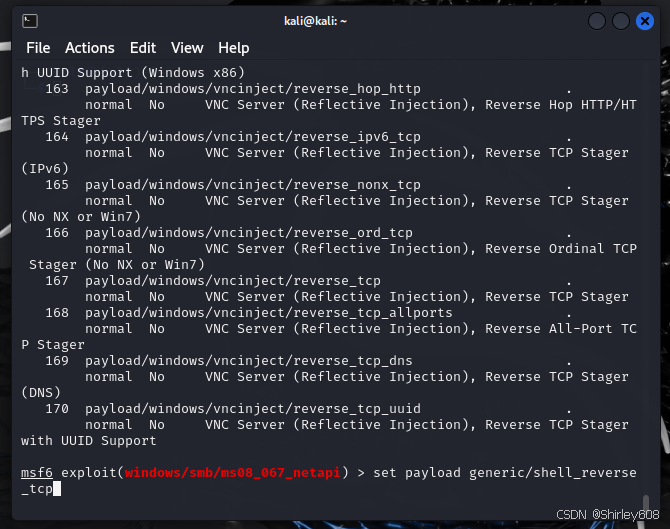670x529 pixels.
Task: Click 'Stager (No NX or Win7)' line
Action: [117, 265]
